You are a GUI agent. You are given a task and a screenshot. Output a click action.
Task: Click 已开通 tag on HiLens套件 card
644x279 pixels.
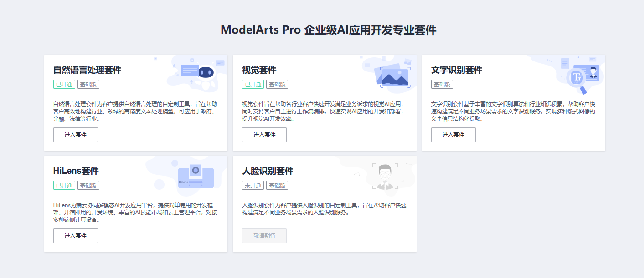click(x=64, y=185)
